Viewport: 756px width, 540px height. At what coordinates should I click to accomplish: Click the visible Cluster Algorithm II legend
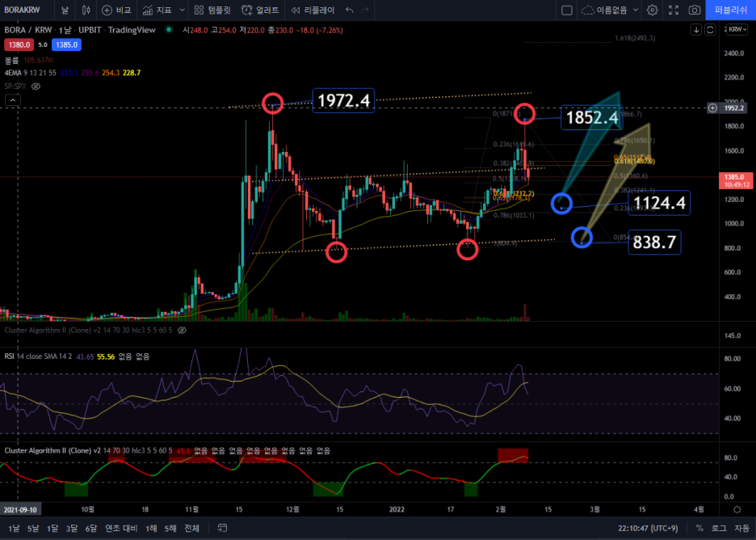[x=88, y=451]
